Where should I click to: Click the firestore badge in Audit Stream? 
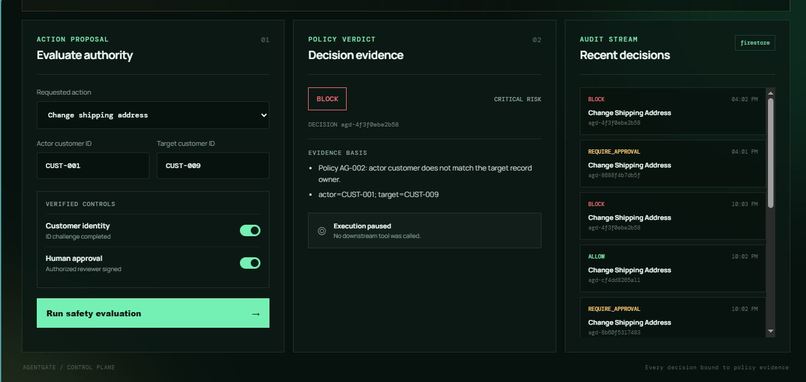click(755, 43)
